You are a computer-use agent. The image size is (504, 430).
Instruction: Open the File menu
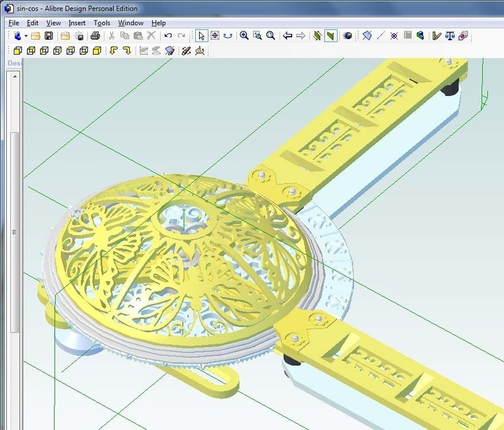13,21
